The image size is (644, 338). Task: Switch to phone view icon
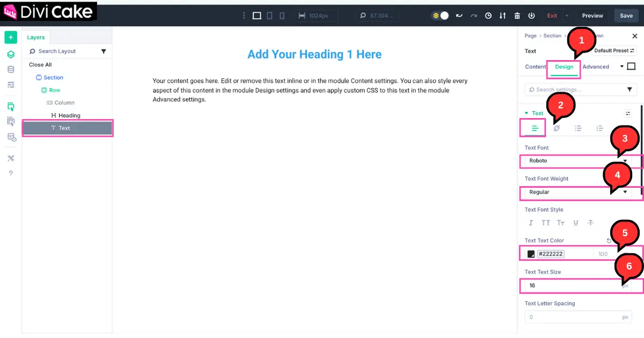tap(282, 16)
